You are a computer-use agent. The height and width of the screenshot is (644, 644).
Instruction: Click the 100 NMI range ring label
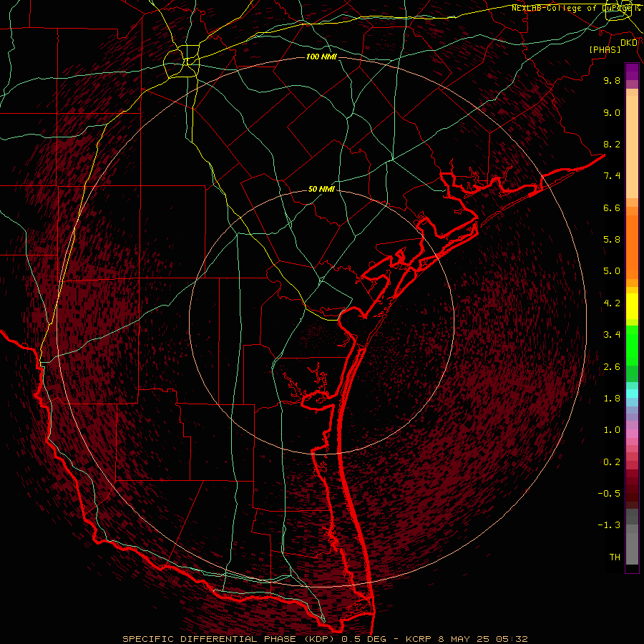(321, 57)
